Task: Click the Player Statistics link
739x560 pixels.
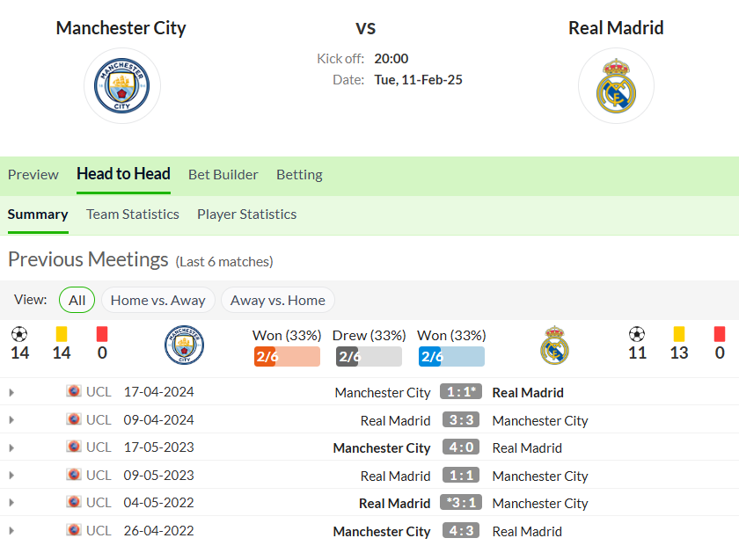Action: (x=246, y=215)
